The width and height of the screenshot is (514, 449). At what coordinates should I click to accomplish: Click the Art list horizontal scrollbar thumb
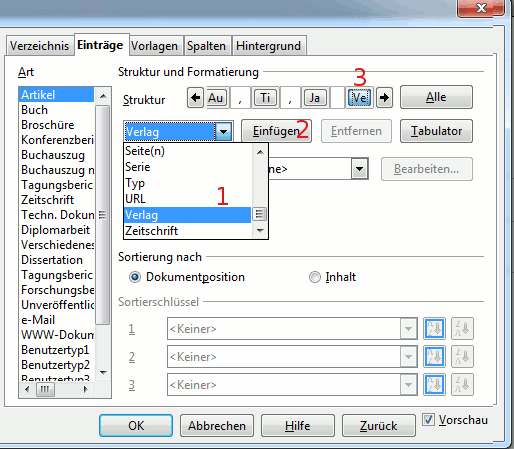point(45,389)
